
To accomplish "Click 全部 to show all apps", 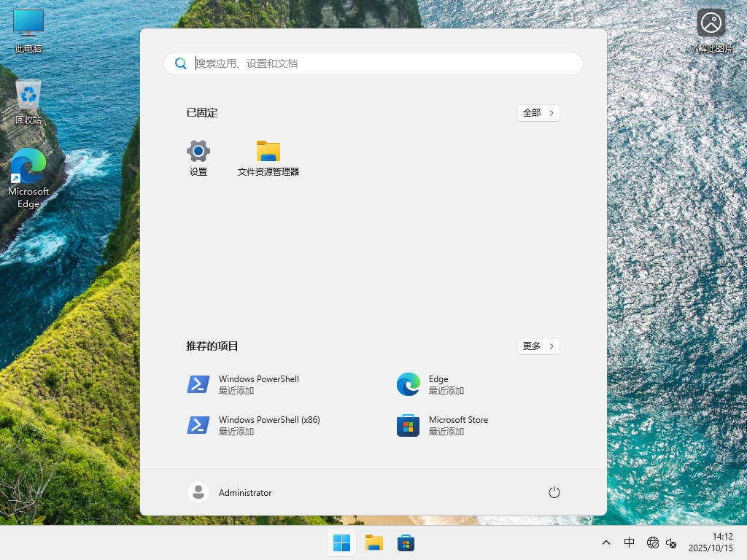I will coord(538,113).
